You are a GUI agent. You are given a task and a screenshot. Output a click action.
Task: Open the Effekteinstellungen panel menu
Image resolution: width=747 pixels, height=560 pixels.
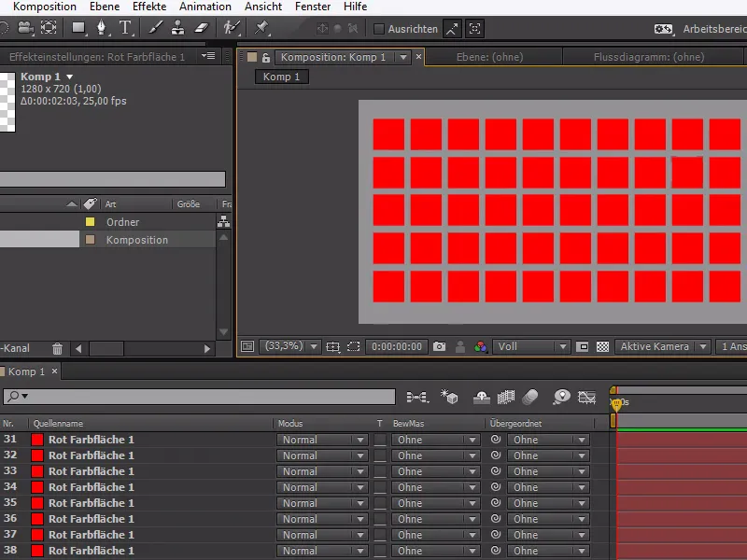pyautogui.click(x=208, y=56)
